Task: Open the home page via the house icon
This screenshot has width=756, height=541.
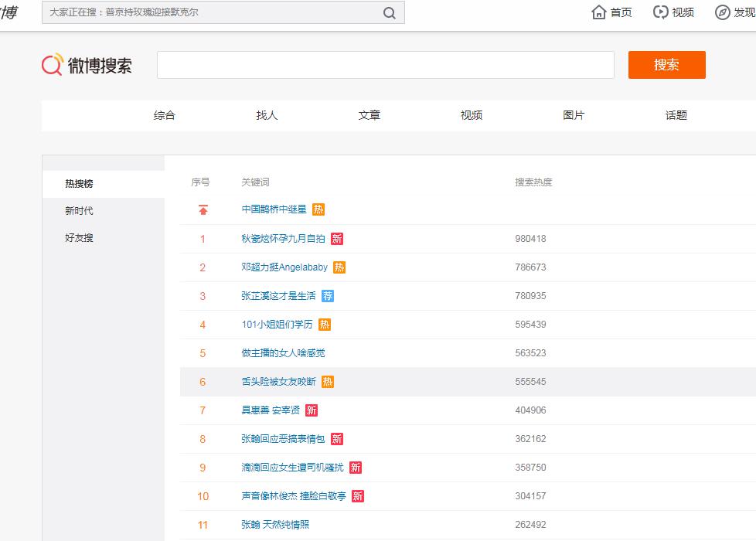Action: [598, 12]
